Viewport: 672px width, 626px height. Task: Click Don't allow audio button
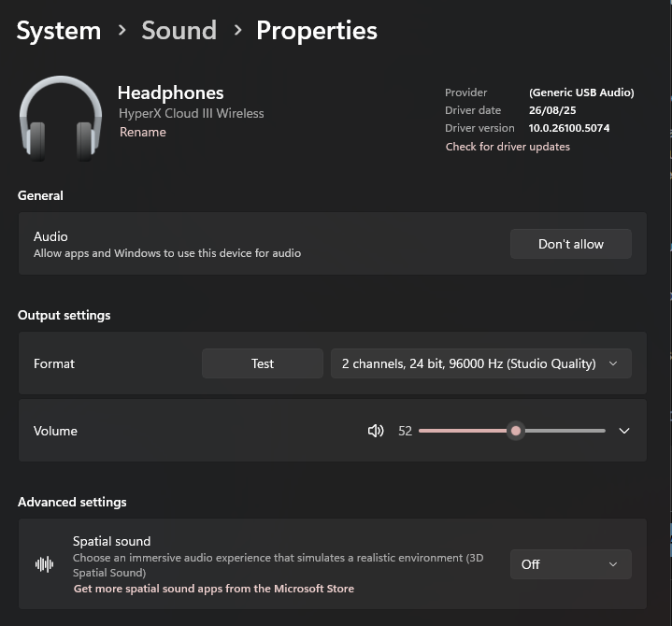tap(570, 244)
